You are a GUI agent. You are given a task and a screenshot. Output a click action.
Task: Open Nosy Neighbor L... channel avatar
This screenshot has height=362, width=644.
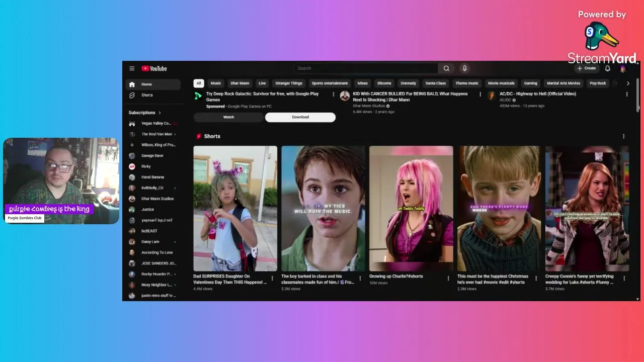pyautogui.click(x=132, y=285)
